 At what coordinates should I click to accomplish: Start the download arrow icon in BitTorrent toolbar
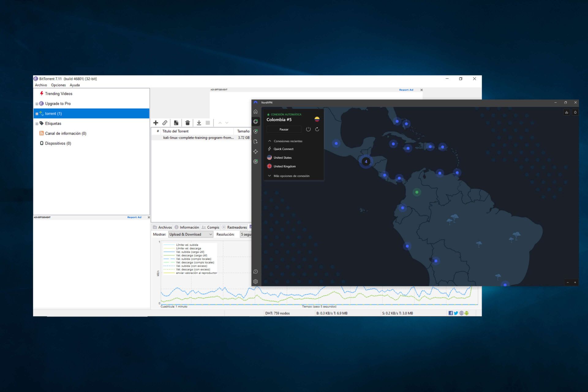point(199,123)
